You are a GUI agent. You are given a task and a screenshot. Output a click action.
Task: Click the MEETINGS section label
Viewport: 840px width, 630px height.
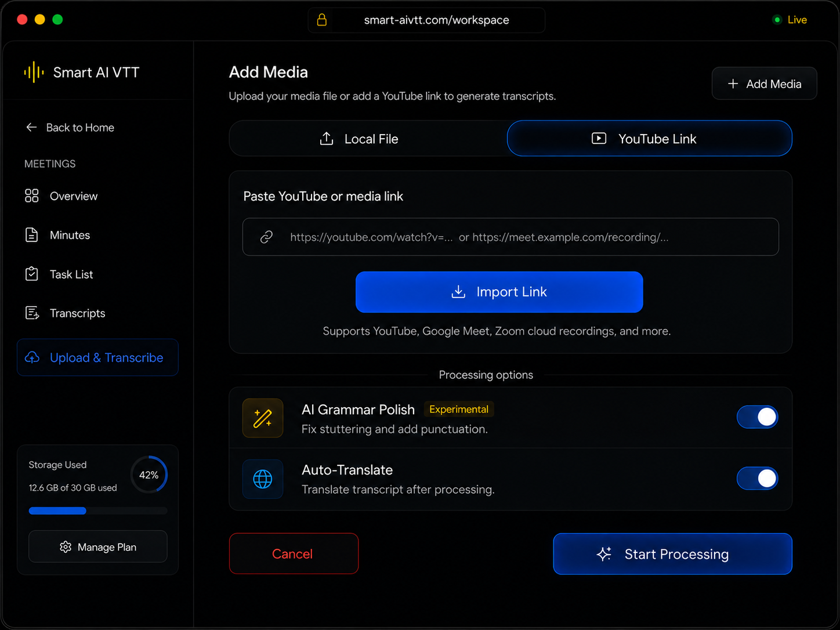pyautogui.click(x=50, y=164)
